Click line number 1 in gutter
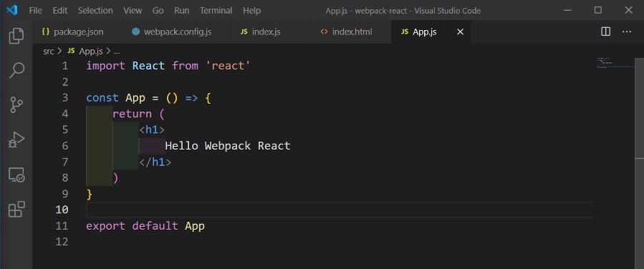Image resolution: width=644 pixels, height=269 pixels. click(x=65, y=66)
